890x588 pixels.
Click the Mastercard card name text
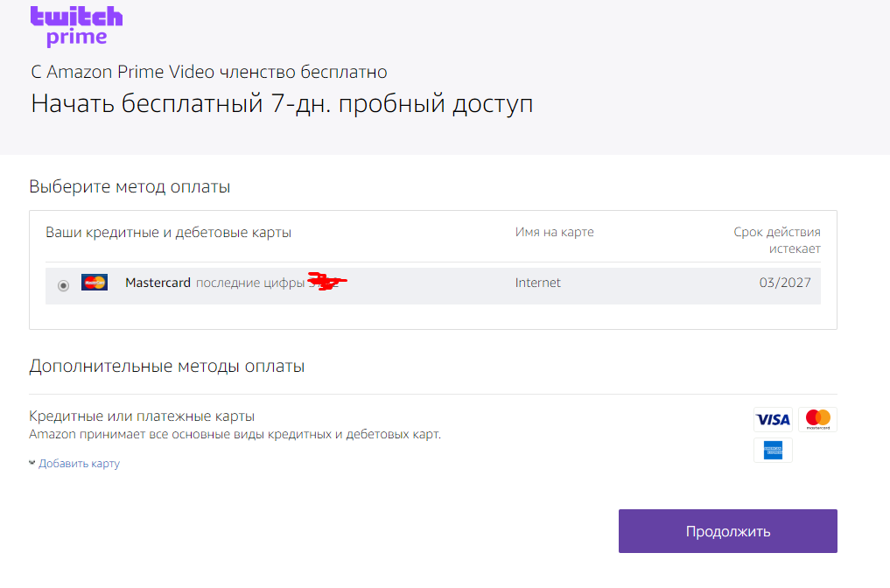[x=158, y=283]
